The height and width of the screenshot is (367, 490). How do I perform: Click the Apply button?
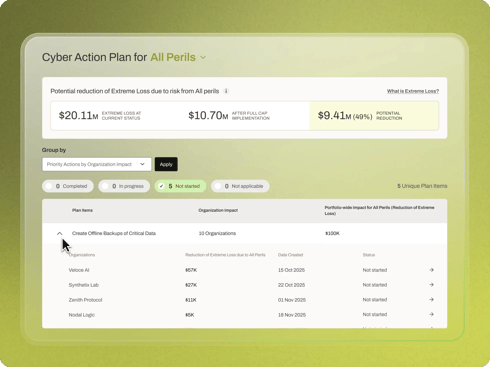coord(166,164)
